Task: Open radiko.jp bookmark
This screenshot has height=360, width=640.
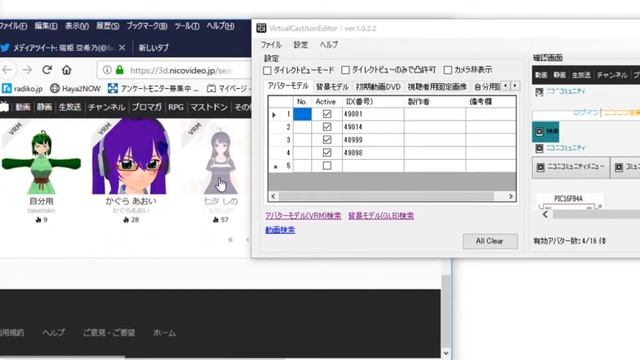Action: click(x=23, y=88)
